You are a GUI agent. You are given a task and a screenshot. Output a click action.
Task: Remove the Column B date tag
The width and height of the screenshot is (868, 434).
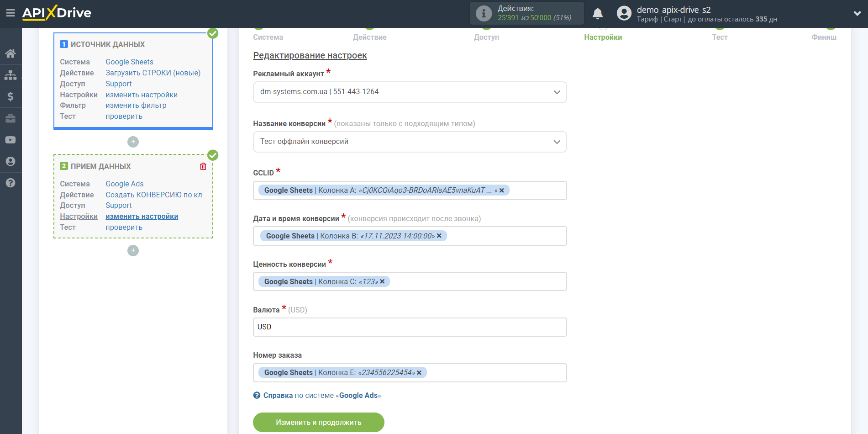pos(439,236)
